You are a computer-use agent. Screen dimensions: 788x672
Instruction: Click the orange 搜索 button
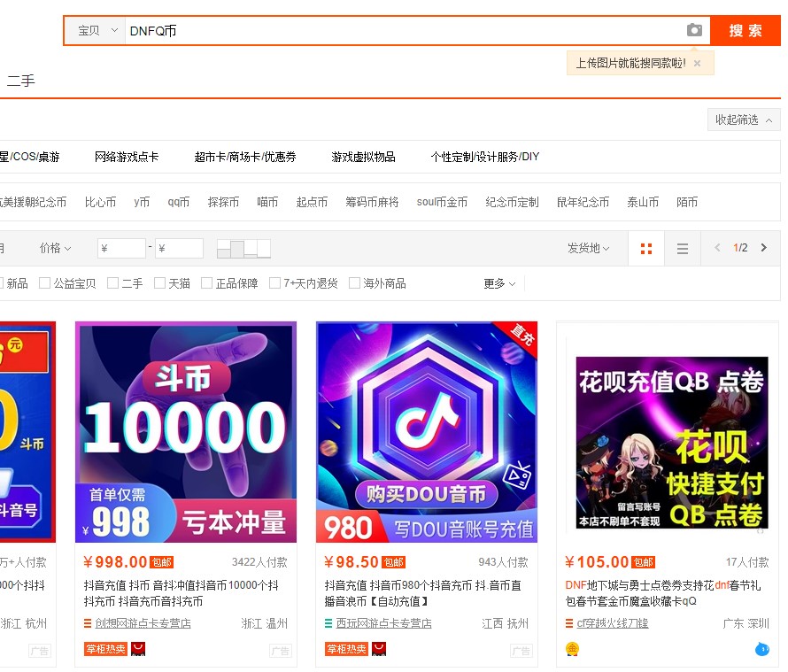(746, 31)
